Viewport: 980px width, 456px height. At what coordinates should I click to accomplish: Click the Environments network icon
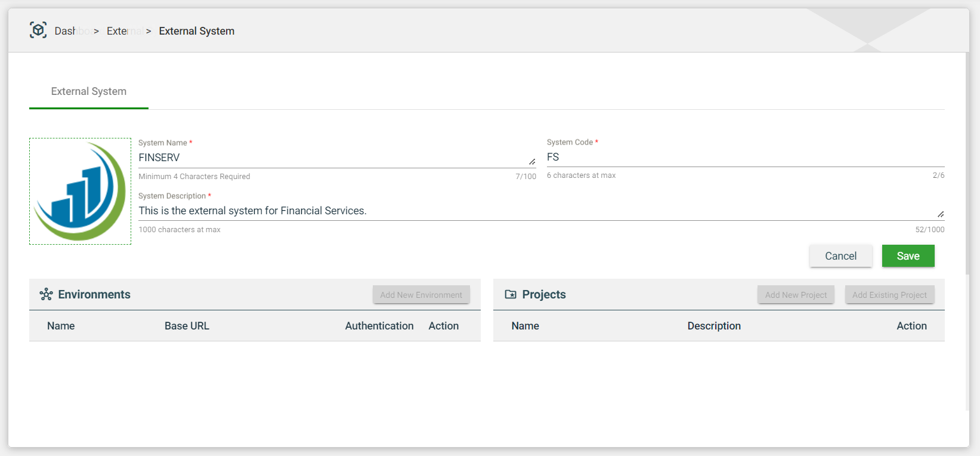click(x=46, y=294)
